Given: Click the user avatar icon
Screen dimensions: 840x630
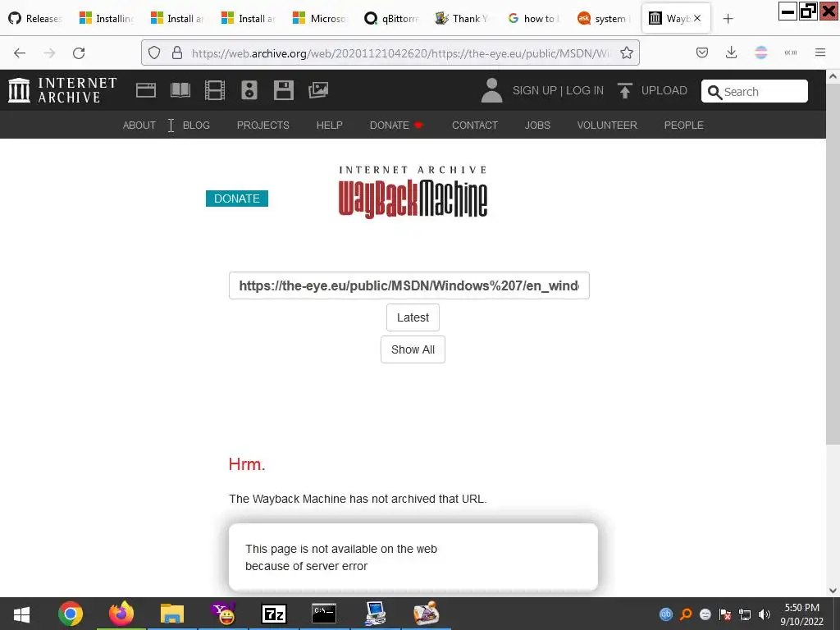Looking at the screenshot, I should click(491, 90).
